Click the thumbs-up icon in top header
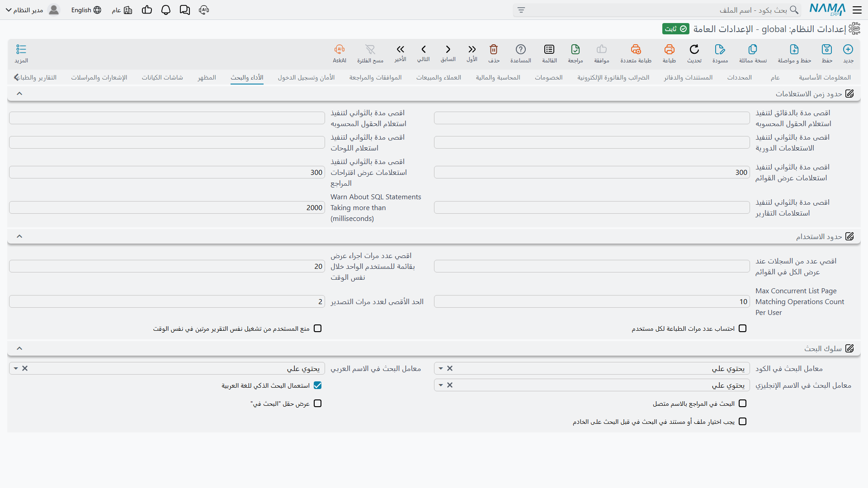868x488 pixels. click(147, 10)
